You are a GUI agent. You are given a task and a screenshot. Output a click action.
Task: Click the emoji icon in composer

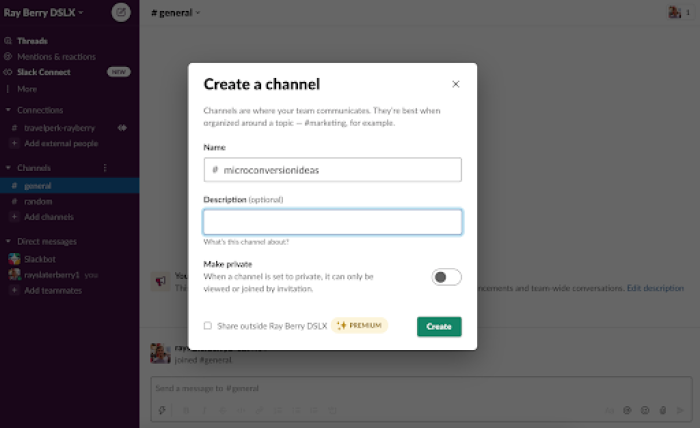point(645,410)
